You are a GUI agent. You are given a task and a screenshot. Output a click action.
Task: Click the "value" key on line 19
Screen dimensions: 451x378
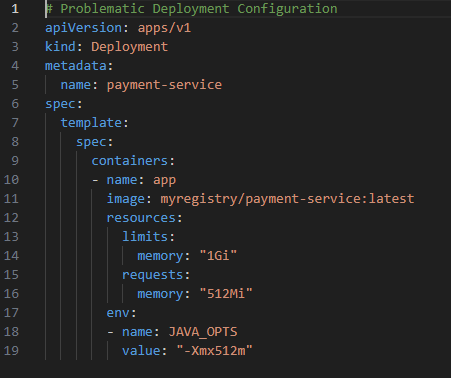[141, 351]
